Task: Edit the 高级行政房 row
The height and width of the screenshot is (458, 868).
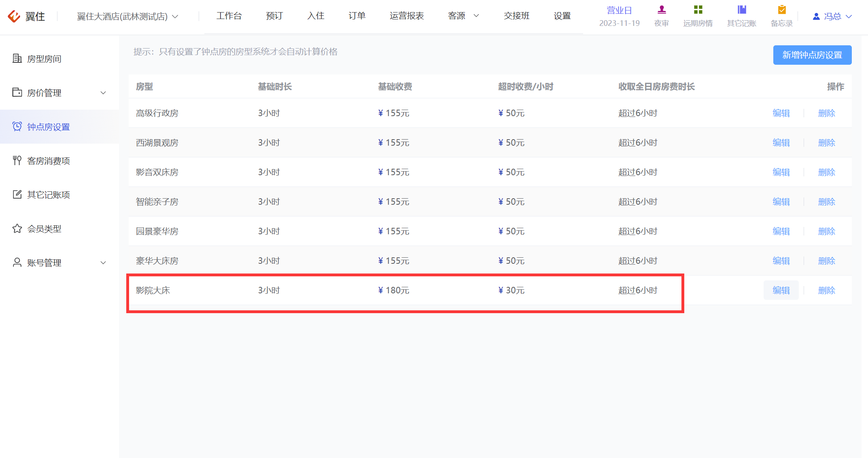Action: coord(781,113)
